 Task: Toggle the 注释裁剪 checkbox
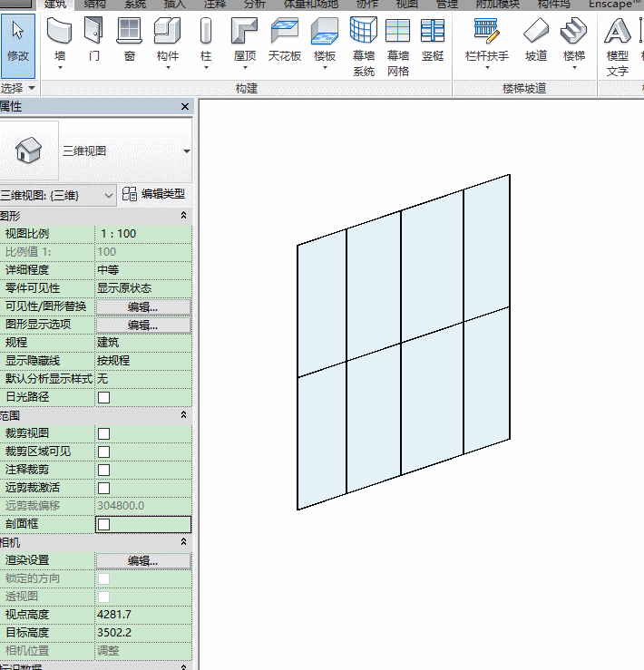pos(104,470)
